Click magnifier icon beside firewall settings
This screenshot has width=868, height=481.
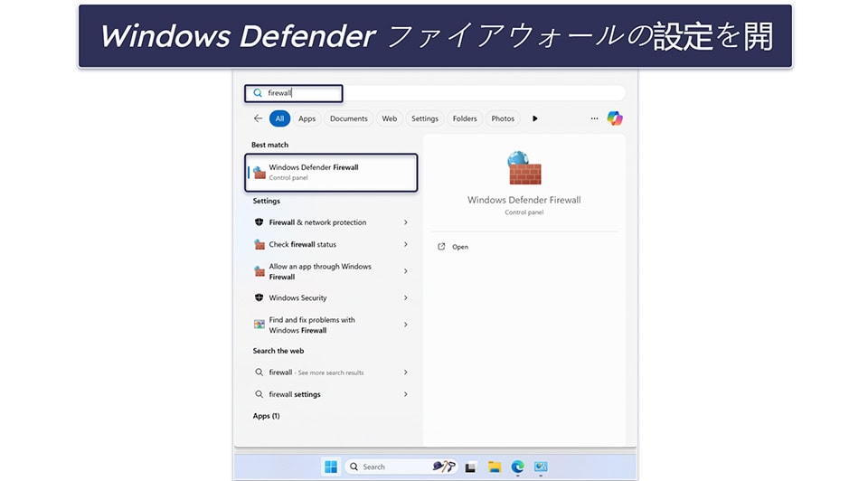pos(259,394)
